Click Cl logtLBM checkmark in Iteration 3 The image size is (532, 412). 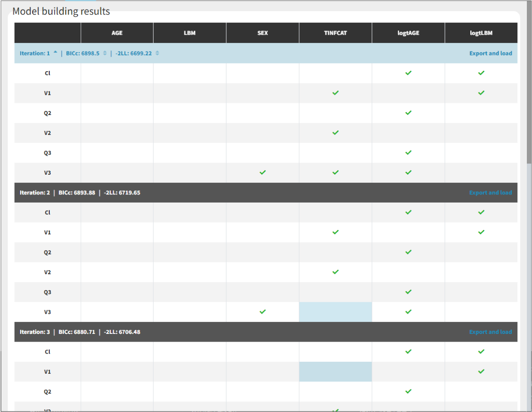click(481, 351)
